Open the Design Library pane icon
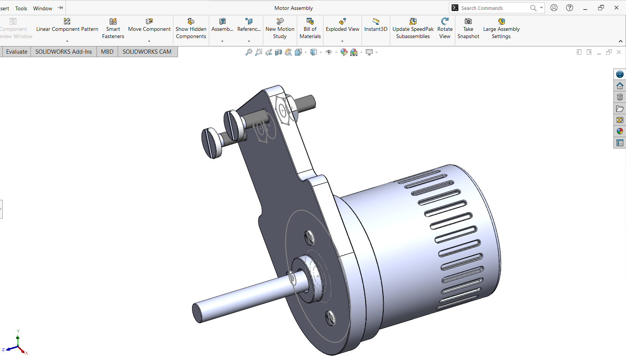Image resolution: width=626 pixels, height=364 pixels. pyautogui.click(x=620, y=97)
